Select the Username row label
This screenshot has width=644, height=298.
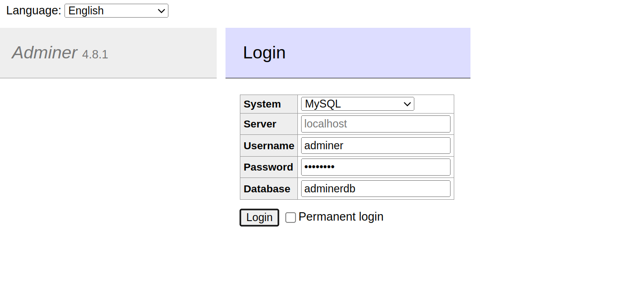point(269,146)
